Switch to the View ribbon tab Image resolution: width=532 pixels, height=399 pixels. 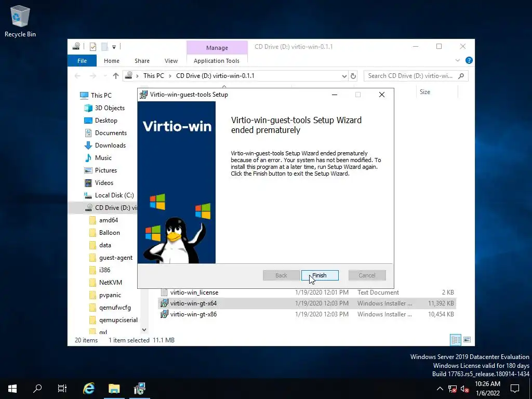tap(171, 61)
